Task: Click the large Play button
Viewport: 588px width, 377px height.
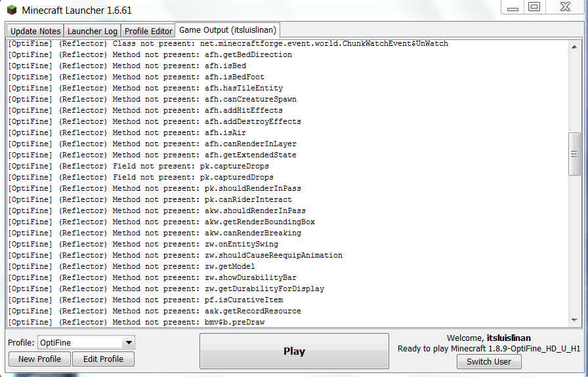Action: tap(295, 351)
